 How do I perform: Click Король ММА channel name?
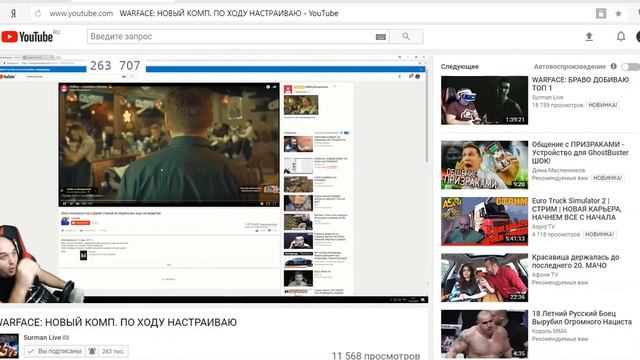549,331
